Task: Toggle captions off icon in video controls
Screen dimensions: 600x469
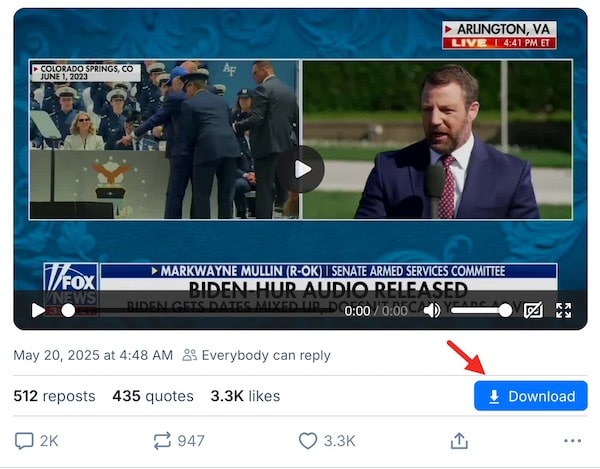Action: pos(533,310)
